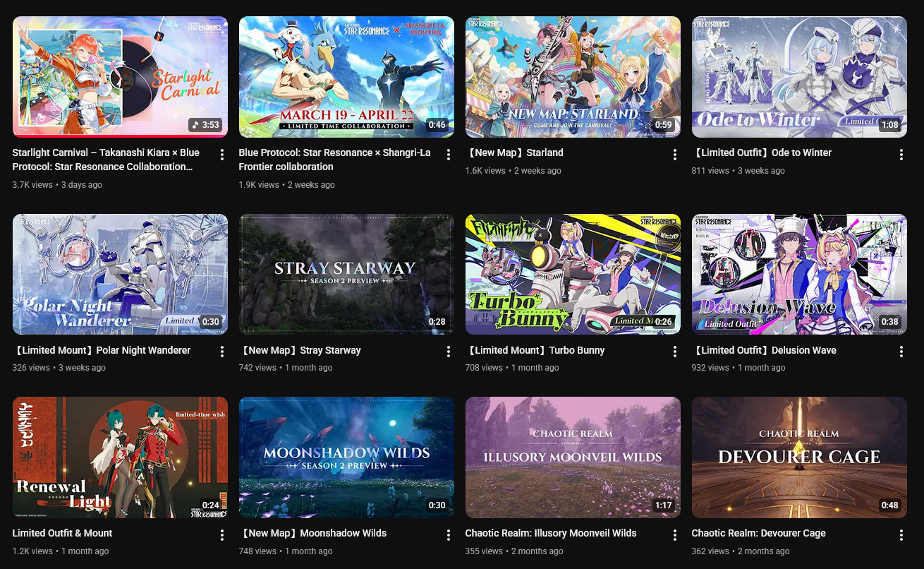Screen dimensions: 924x569
Task: Open the kebab menu for Turbo Bunny video
Action: 675,352
